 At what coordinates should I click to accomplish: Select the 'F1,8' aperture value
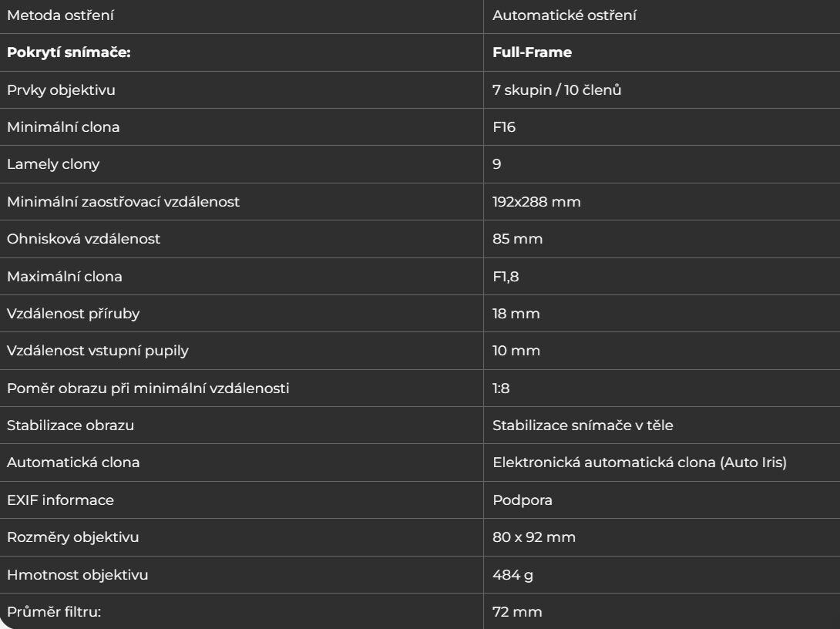coord(506,277)
